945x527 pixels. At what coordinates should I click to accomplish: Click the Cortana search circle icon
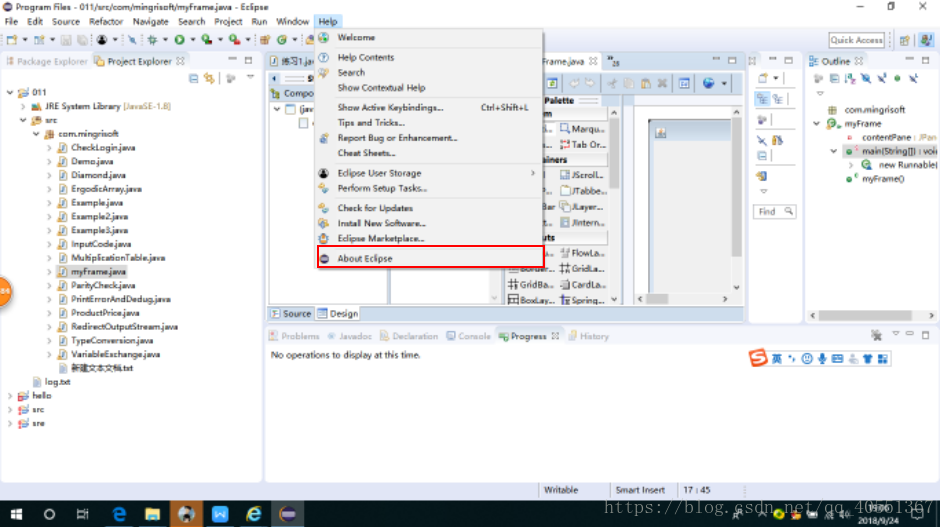pyautogui.click(x=49, y=514)
